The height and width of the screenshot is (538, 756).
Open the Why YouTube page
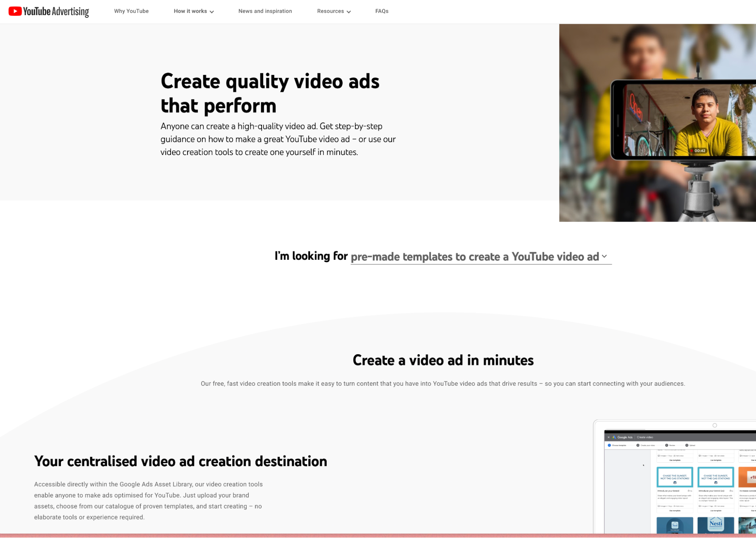tap(131, 11)
